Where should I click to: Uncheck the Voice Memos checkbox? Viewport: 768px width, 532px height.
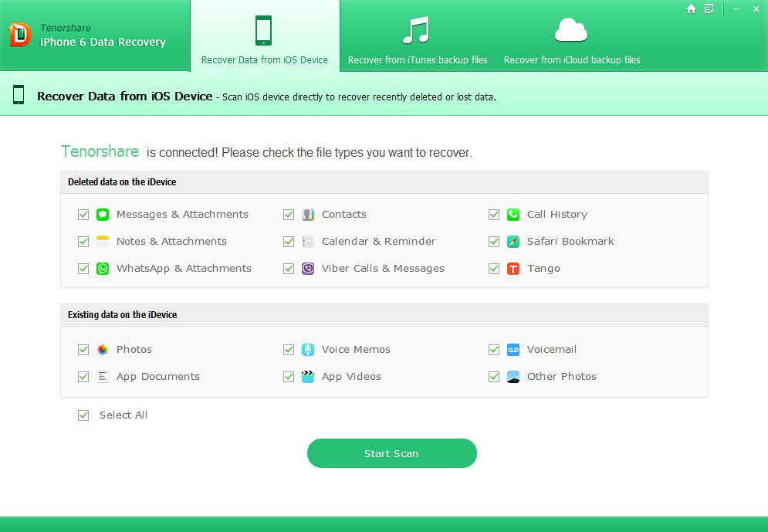click(289, 349)
